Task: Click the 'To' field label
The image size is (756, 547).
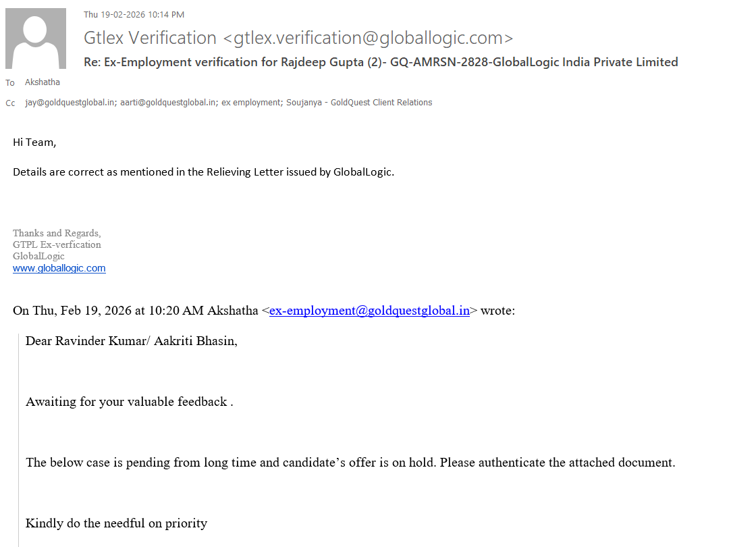Action: click(x=10, y=83)
